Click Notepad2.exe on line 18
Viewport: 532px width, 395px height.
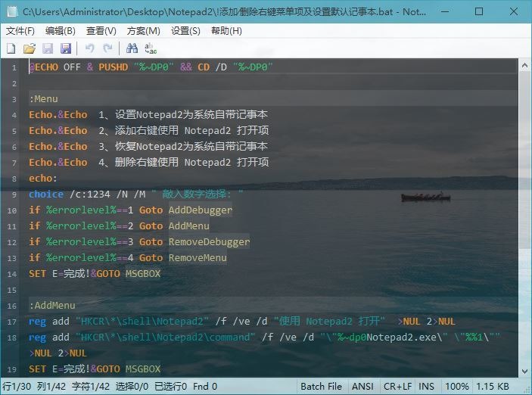tap(402, 337)
